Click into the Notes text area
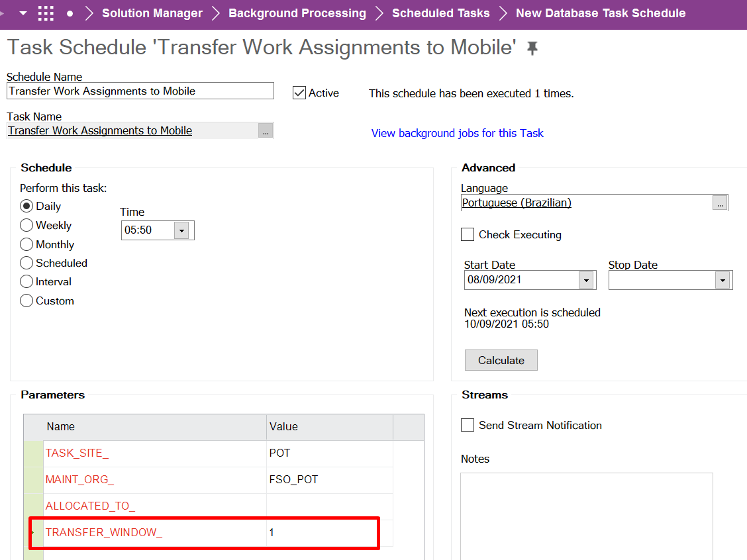 [587, 516]
